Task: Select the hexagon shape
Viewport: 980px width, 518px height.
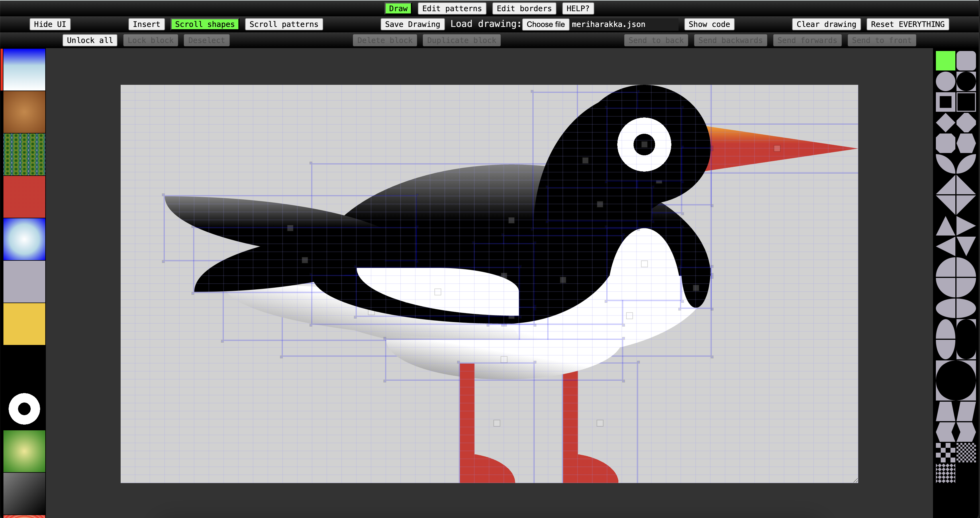Action: 966,143
